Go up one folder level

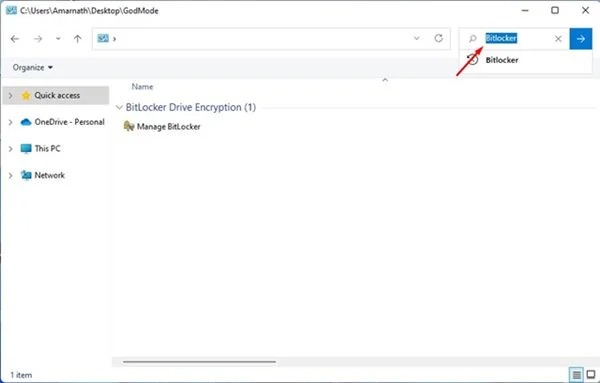point(78,39)
